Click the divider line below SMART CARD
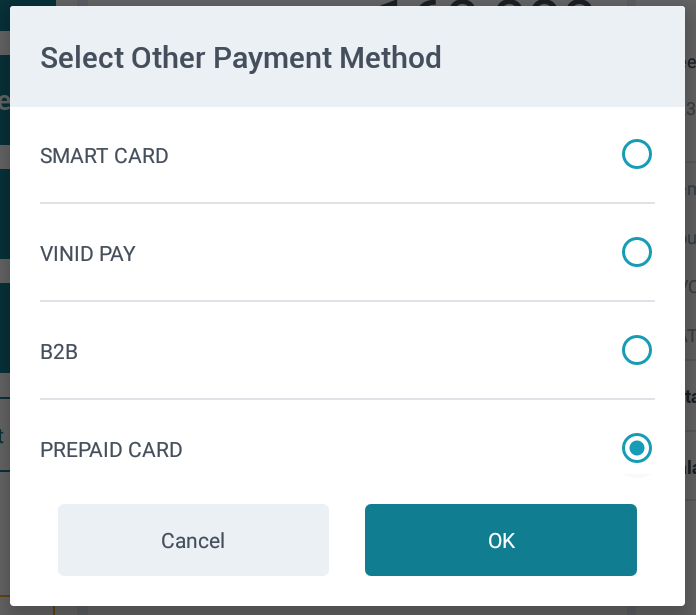This screenshot has width=696, height=615. (347, 203)
